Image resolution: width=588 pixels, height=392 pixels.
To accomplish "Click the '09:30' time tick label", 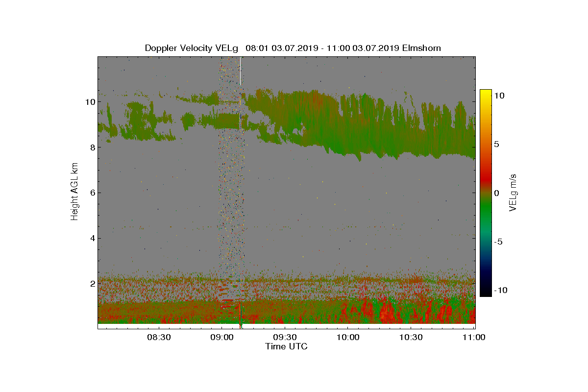I will pyautogui.click(x=285, y=338).
